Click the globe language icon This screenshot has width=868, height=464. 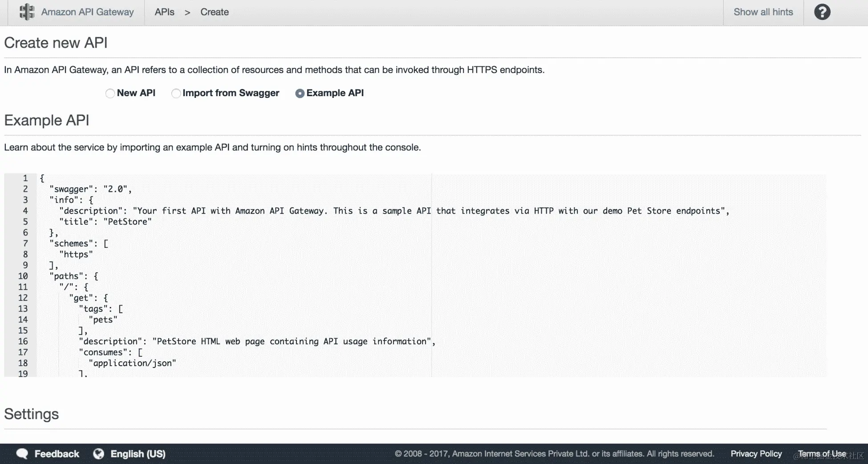pyautogui.click(x=98, y=454)
